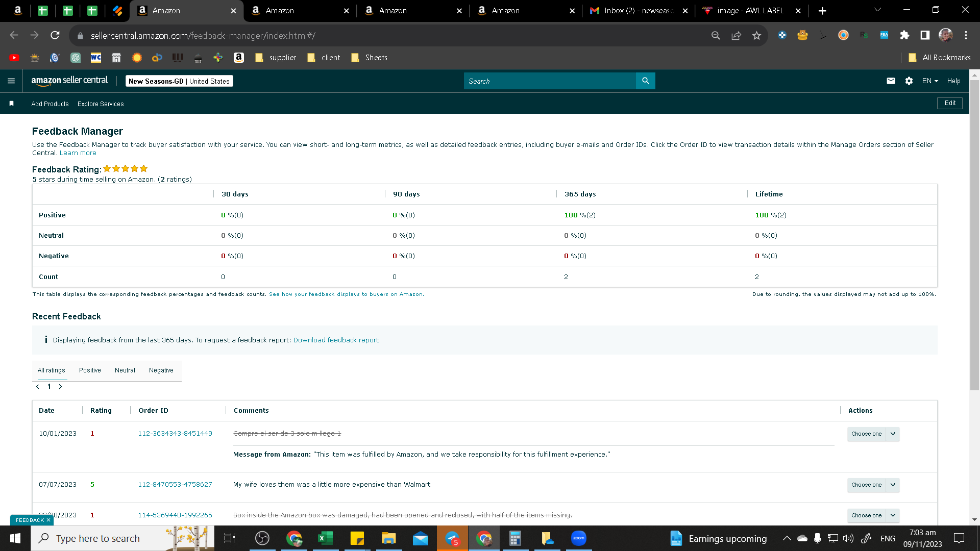Open the Chrome three-dot menu
The height and width of the screenshot is (551, 980).
(x=966, y=35)
